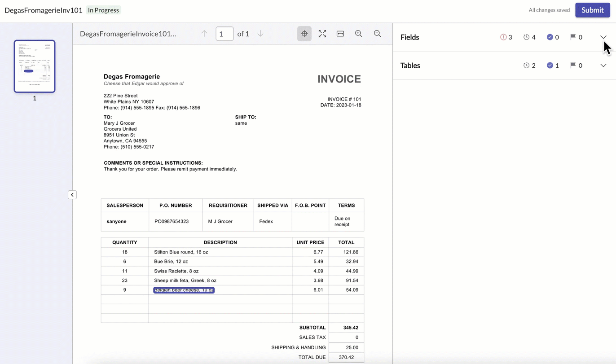Click 'Sheep milk feta, Greek, 8 oz' description
Image resolution: width=616 pixels, height=364 pixels.
coord(185,281)
